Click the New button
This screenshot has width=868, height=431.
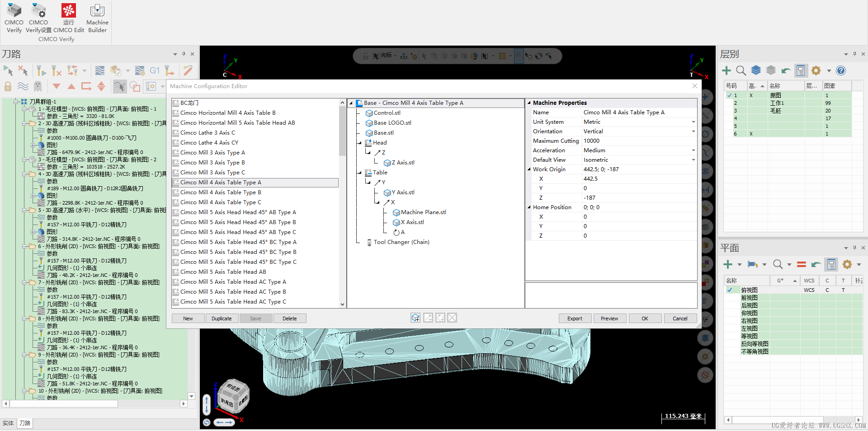pos(188,319)
